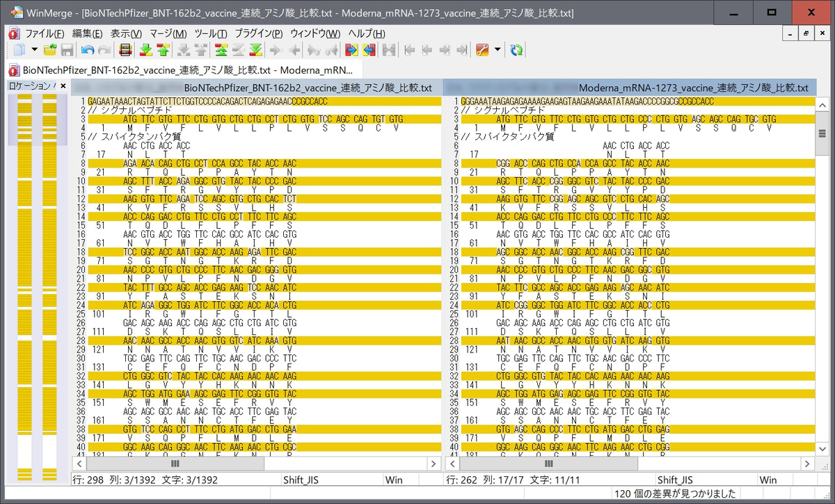Image resolution: width=835 pixels, height=504 pixels.
Task: Click the left pane horizontal scroll thumb
Action: tap(175, 463)
